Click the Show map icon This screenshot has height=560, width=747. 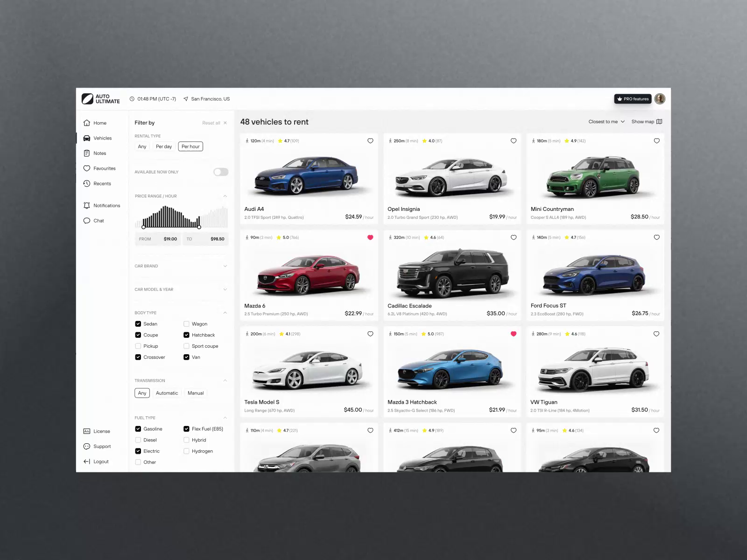659,121
